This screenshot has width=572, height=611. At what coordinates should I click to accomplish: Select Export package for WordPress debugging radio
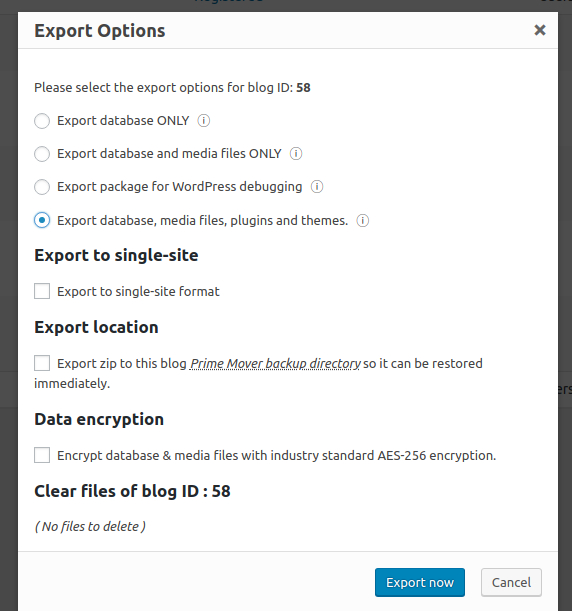click(42, 187)
